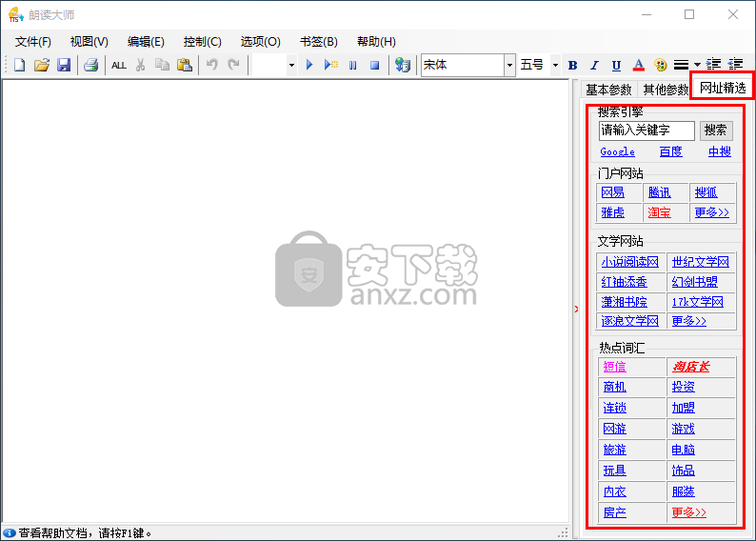756x541 pixels.
Task: Save the document with the floppy icon
Action: [64, 65]
